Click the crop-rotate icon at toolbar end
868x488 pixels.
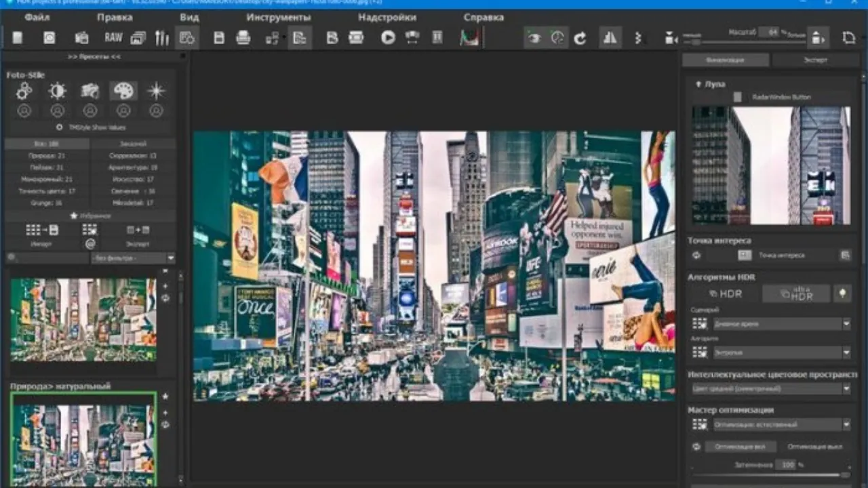pos(848,38)
